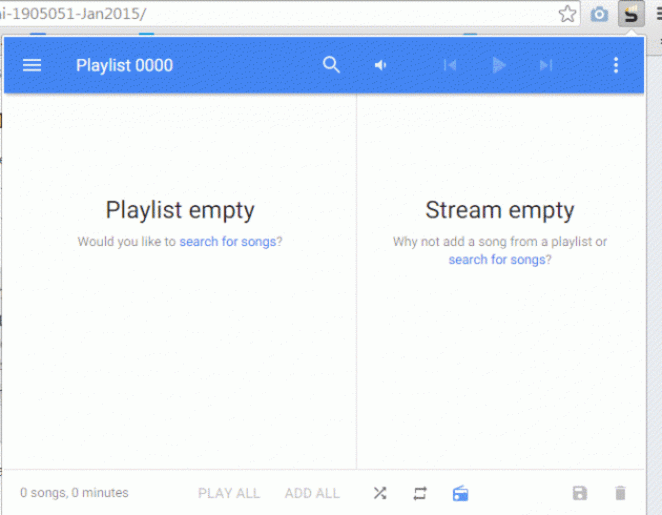Viewport: 662px width, 515px height.
Task: Toggle the radio mode icon
Action: coord(460,493)
